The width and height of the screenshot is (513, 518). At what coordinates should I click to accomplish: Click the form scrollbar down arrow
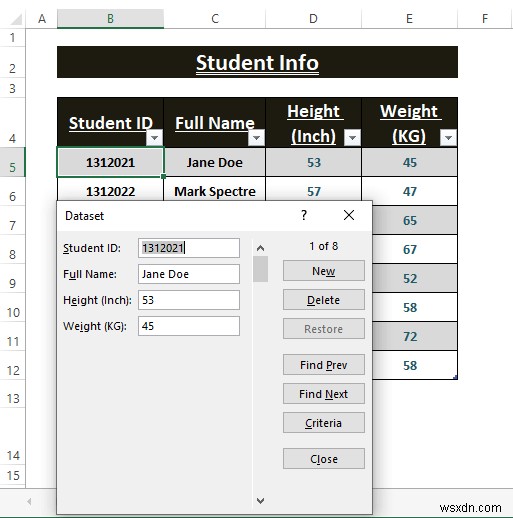[260, 500]
